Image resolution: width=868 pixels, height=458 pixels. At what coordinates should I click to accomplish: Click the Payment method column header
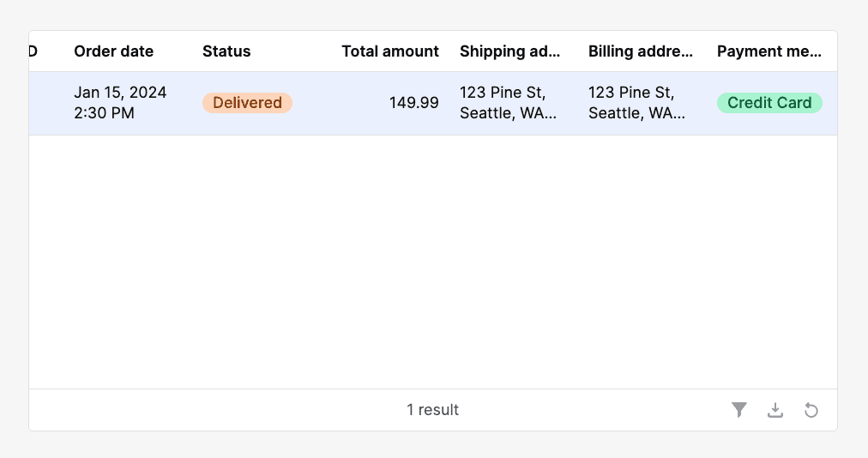[x=769, y=51]
